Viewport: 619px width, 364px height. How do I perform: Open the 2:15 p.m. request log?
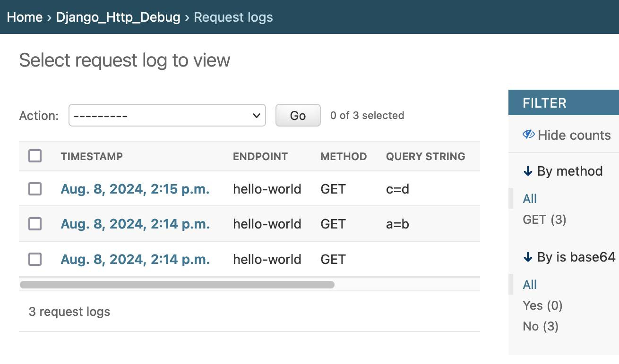(x=135, y=189)
